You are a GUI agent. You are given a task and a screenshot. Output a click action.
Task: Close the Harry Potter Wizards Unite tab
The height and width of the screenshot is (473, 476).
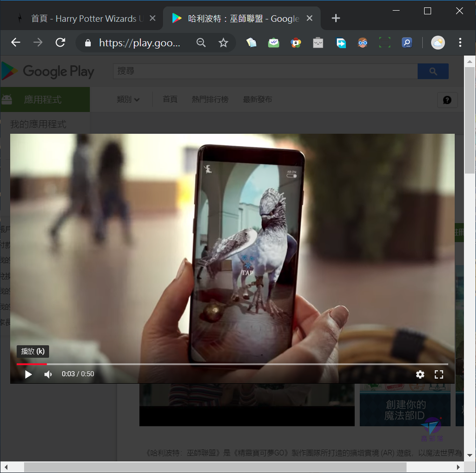(152, 19)
